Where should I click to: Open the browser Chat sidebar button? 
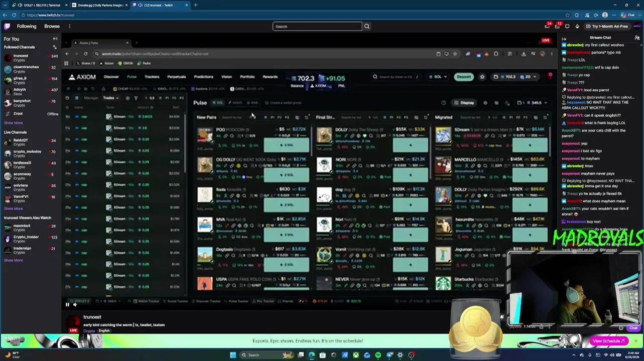coord(627,15)
